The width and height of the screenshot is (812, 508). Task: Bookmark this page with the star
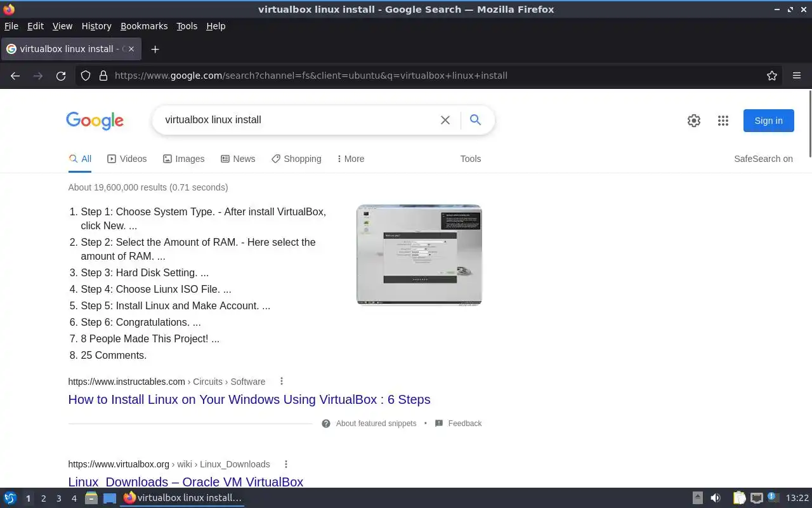772,76
